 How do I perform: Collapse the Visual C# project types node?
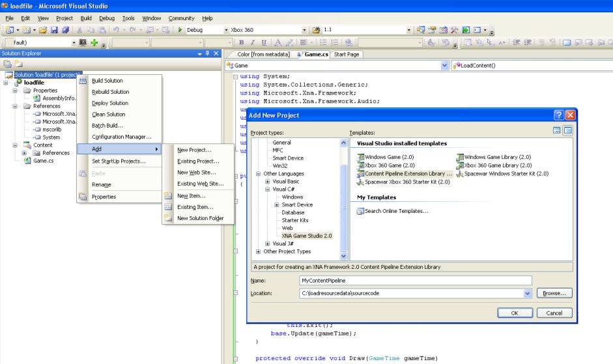267,189
